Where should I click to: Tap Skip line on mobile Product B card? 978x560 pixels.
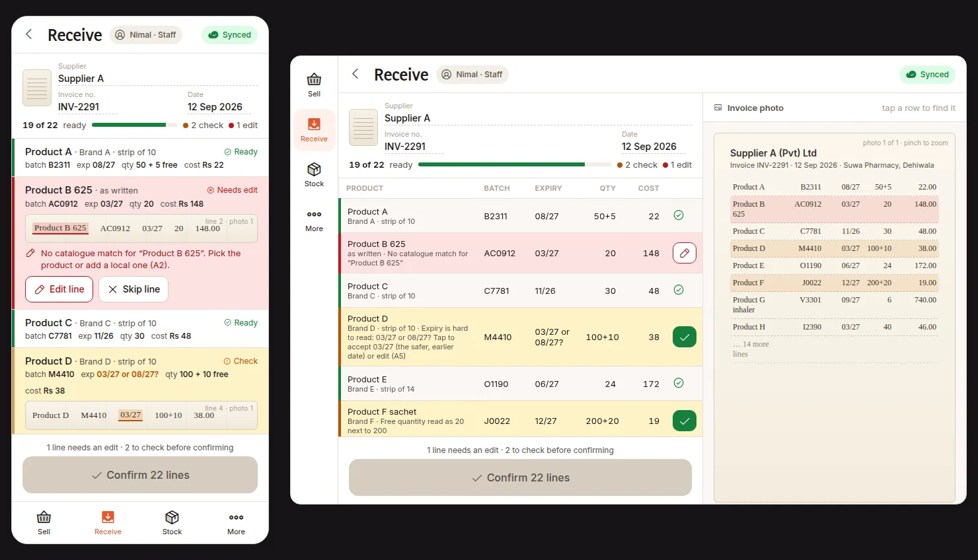pyautogui.click(x=133, y=289)
